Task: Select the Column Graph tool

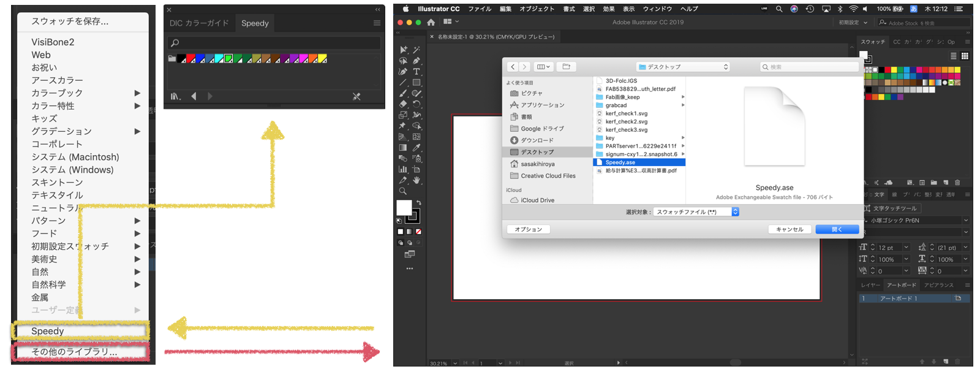Action: click(x=403, y=169)
